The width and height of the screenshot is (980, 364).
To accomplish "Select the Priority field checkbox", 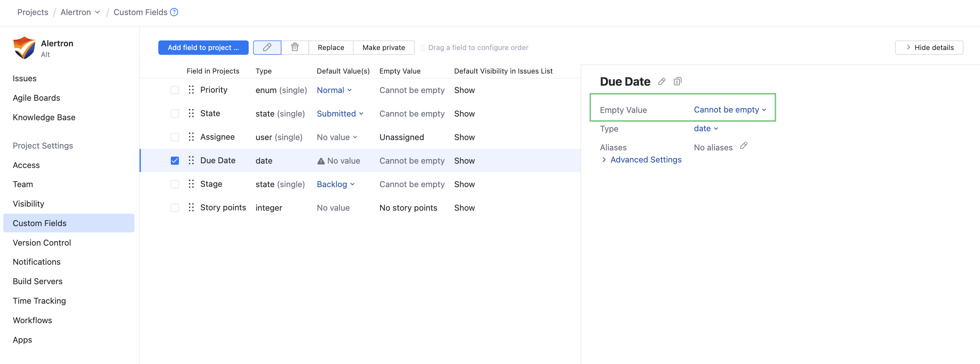I will tap(174, 90).
